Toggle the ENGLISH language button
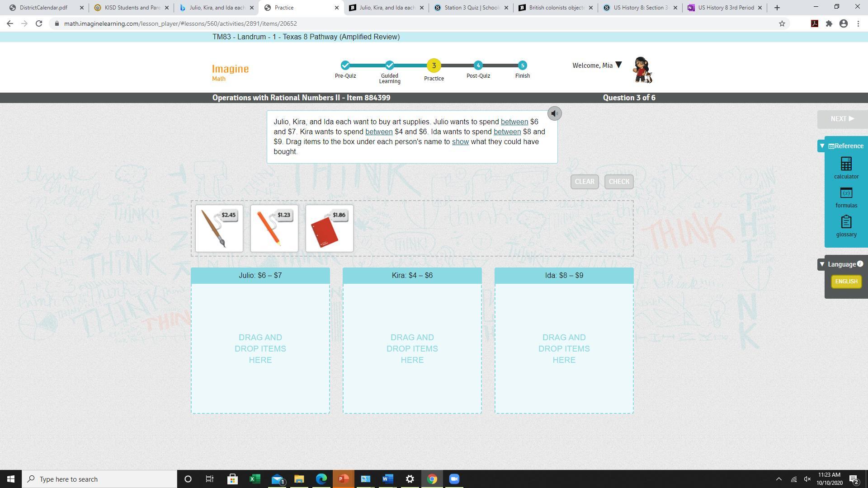Screen dimensions: 868x488 tap(846, 282)
